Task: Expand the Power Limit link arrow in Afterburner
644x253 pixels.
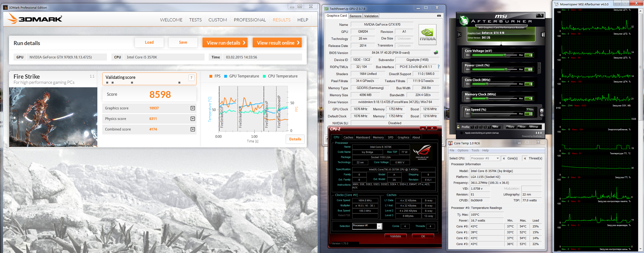Action: [539, 68]
